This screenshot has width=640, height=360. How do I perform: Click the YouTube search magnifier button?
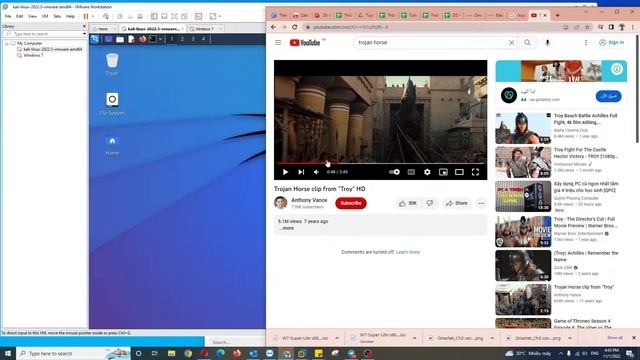(528, 42)
